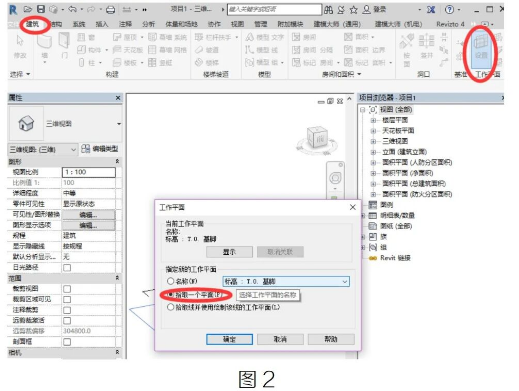Select the 天花板 (Ceiling) tool
This screenshot has width=519, height=391.
128,50
